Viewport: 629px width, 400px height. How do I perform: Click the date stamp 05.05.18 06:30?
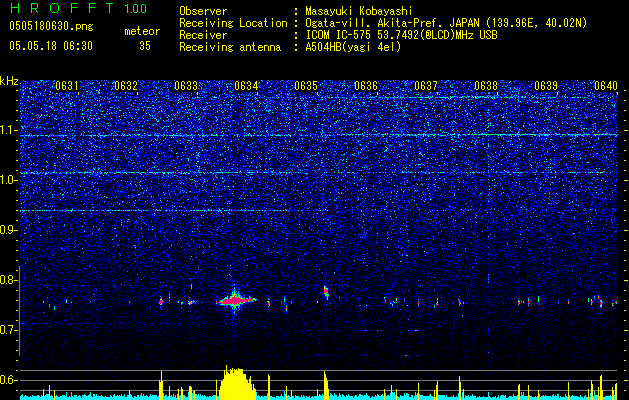click(51, 46)
